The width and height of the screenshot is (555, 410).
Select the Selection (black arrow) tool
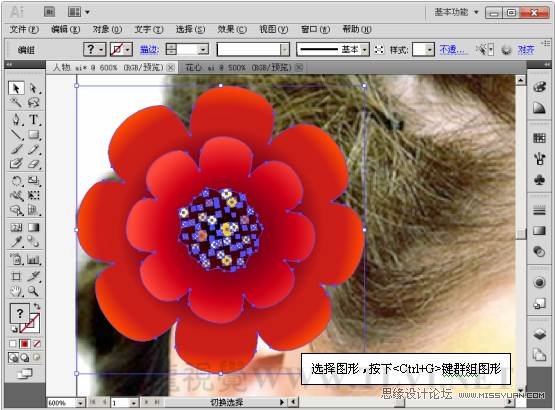pyautogui.click(x=16, y=88)
